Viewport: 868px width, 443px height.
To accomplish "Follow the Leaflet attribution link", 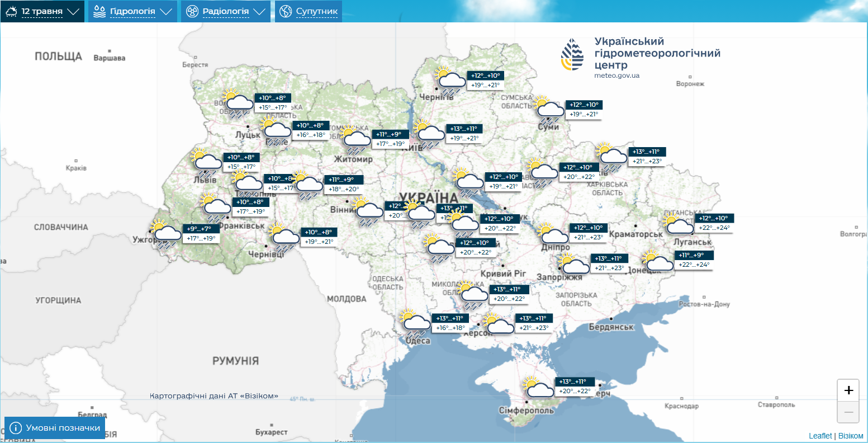I will [x=820, y=436].
